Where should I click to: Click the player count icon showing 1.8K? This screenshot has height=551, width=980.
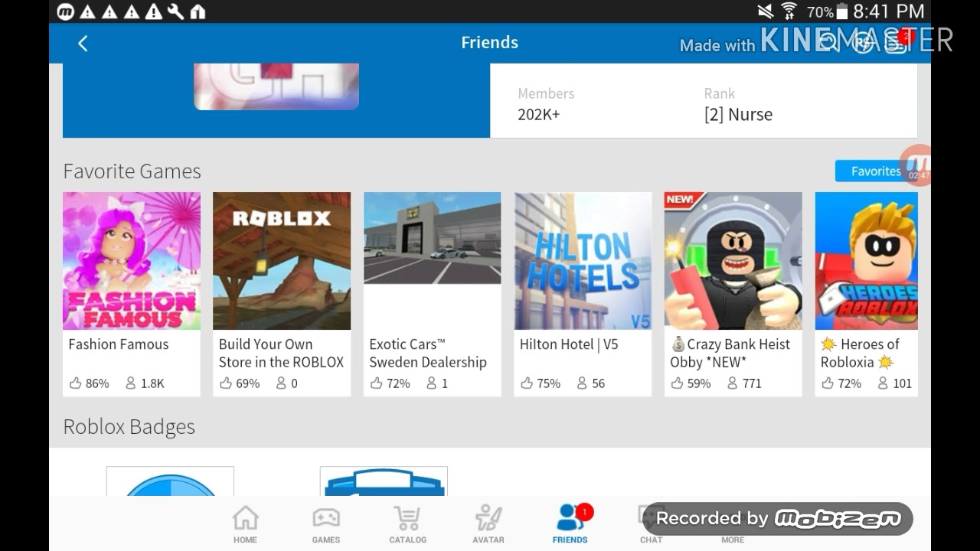coord(130,383)
